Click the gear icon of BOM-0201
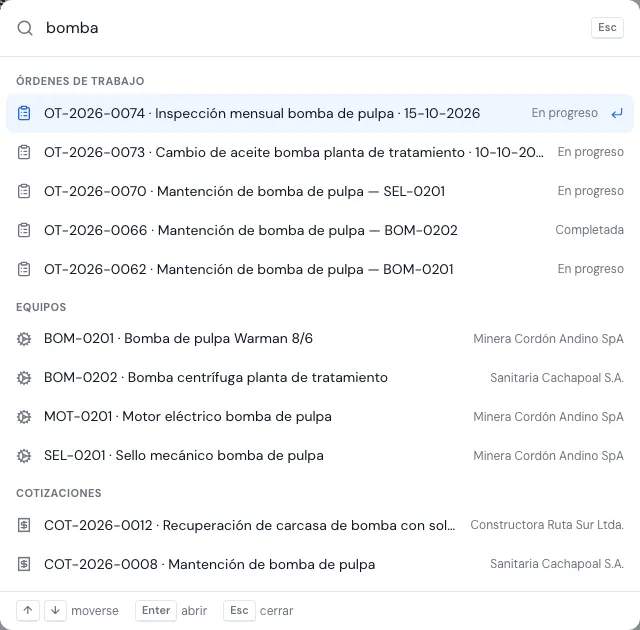Screen dimensions: 640x630 (x=24, y=339)
